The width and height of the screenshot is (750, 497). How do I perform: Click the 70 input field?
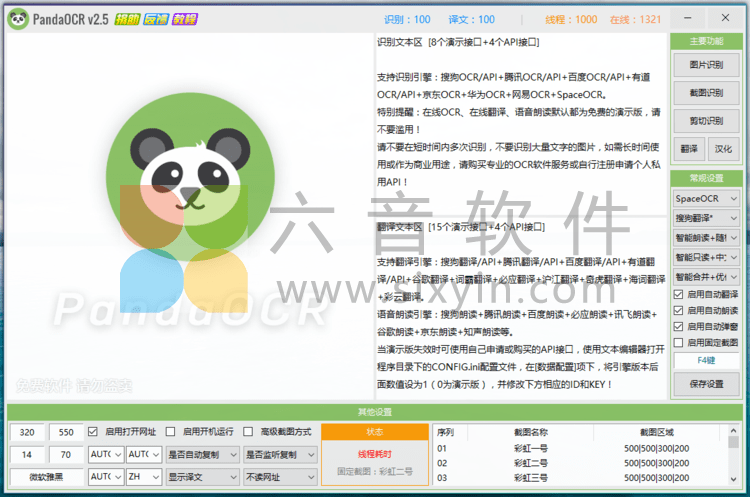pos(66,454)
